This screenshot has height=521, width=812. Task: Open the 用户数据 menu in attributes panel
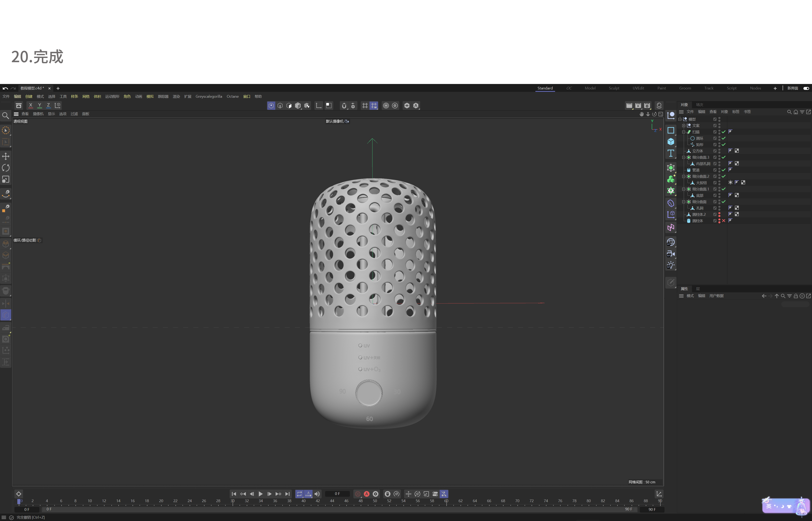pos(716,296)
